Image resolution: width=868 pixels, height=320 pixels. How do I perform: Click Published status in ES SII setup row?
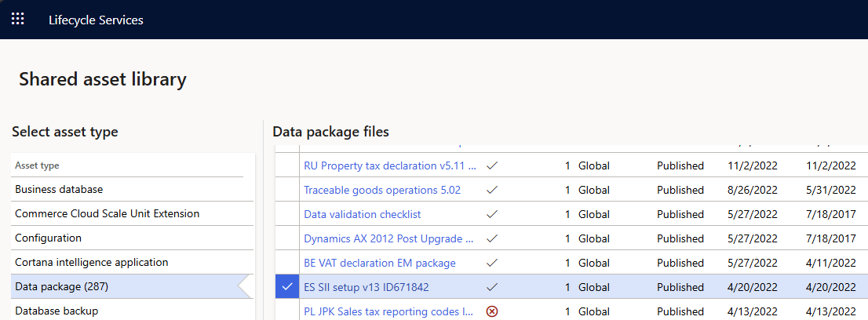click(x=680, y=287)
